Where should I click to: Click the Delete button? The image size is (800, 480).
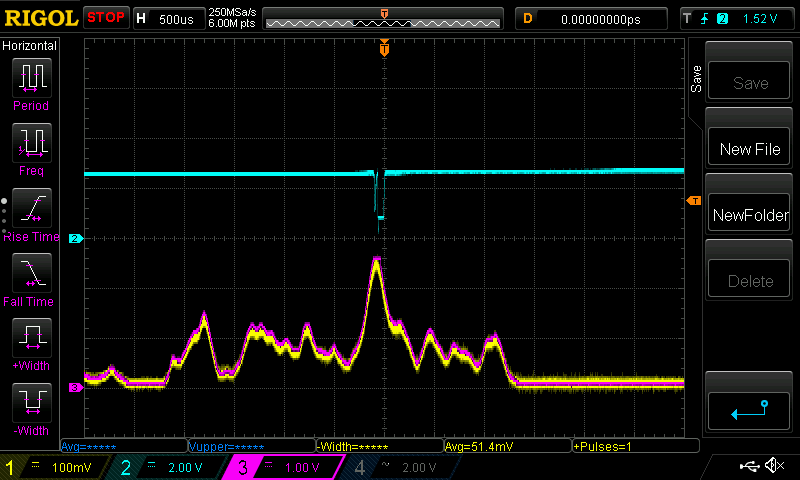point(748,279)
